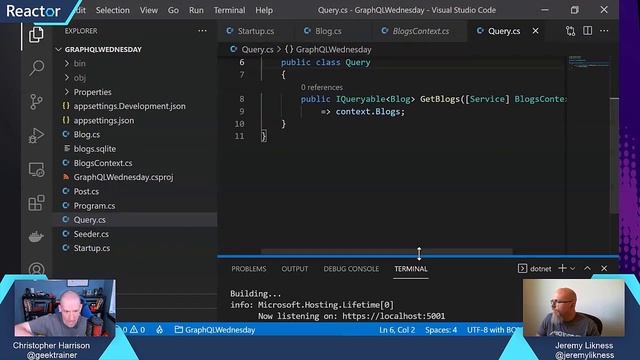
Task: Click the editor horizontal scrollbar
Action: pos(387,252)
